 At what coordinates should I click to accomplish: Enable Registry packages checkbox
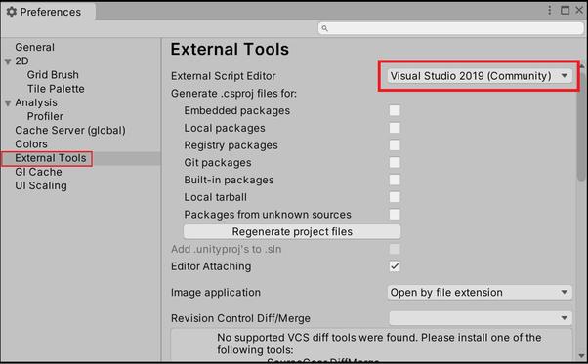click(395, 145)
